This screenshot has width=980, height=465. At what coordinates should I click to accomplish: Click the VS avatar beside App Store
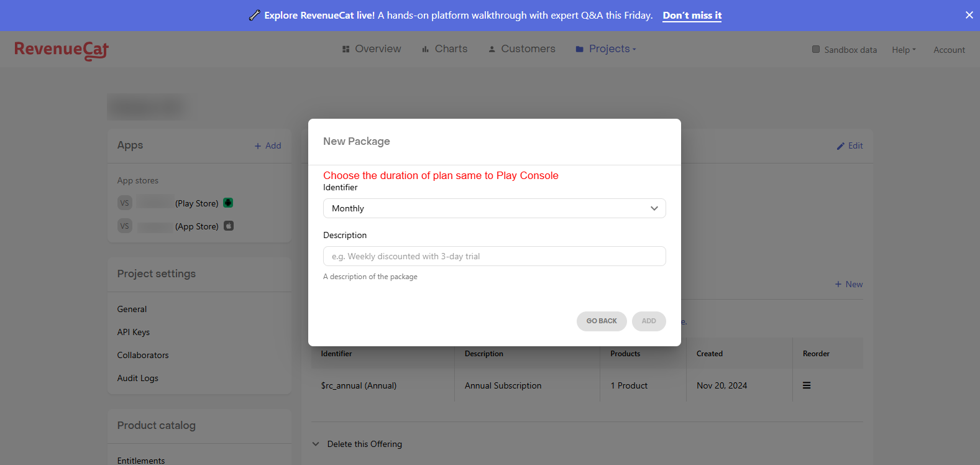pyautogui.click(x=125, y=226)
